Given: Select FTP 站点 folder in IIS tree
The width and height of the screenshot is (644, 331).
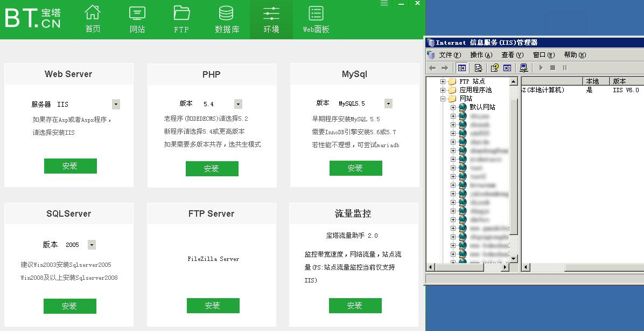Looking at the screenshot, I should [x=472, y=81].
